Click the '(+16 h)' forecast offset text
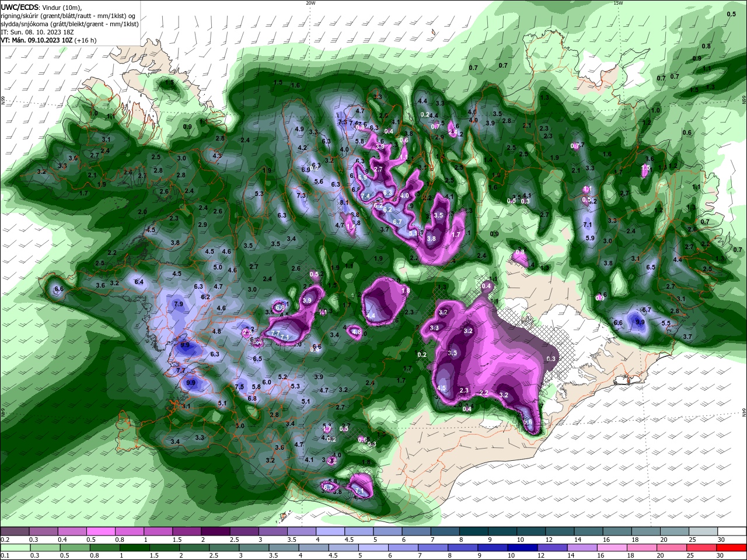The height and width of the screenshot is (560, 747). pos(85,40)
